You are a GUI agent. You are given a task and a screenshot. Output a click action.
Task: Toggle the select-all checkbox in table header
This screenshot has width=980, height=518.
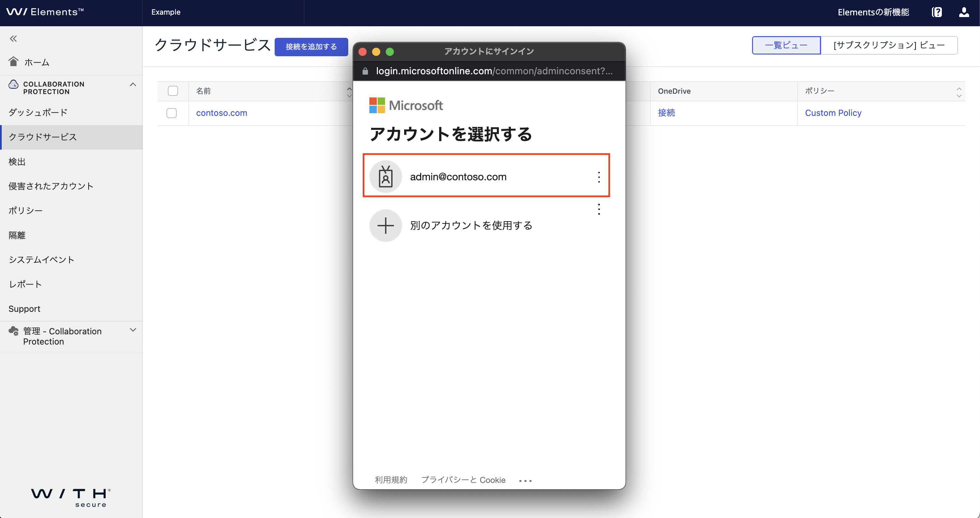(x=173, y=91)
